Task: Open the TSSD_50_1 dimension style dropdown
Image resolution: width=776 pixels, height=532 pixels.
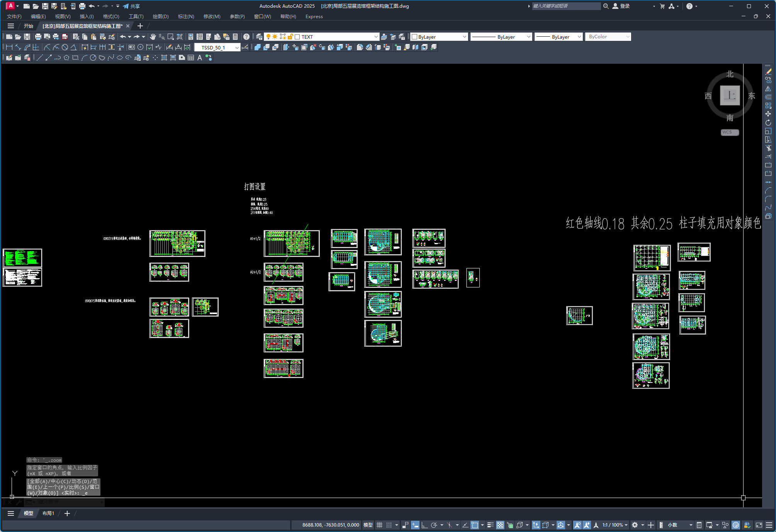Action: [237, 48]
